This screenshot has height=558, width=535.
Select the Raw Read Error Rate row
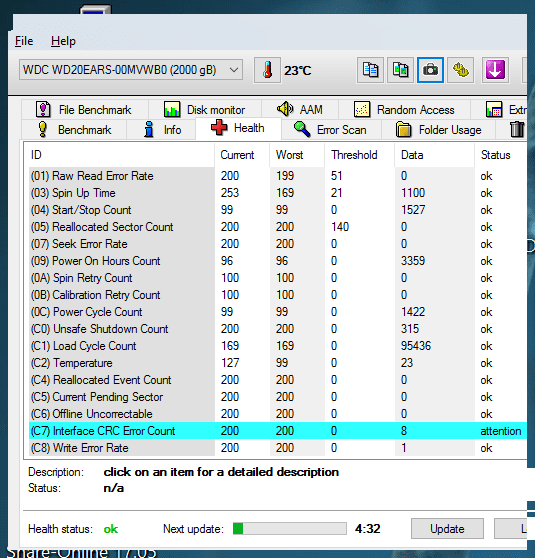(x=278, y=176)
